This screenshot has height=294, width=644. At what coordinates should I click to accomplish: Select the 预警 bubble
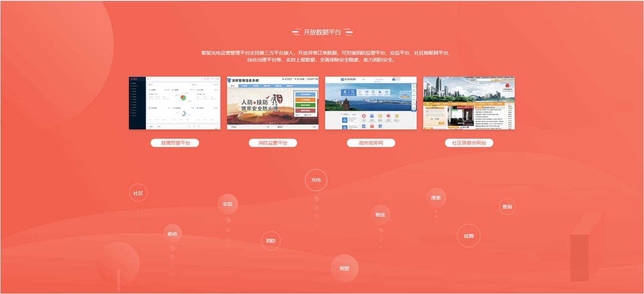344,268
